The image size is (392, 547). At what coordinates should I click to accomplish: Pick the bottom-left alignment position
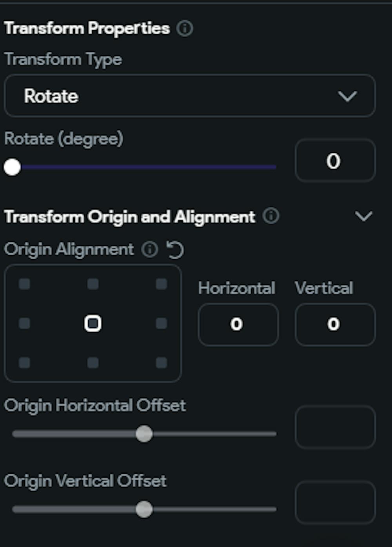[x=25, y=362]
